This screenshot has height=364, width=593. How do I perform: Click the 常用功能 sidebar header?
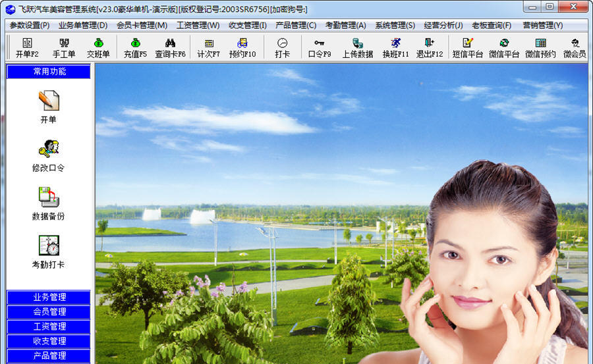click(48, 72)
